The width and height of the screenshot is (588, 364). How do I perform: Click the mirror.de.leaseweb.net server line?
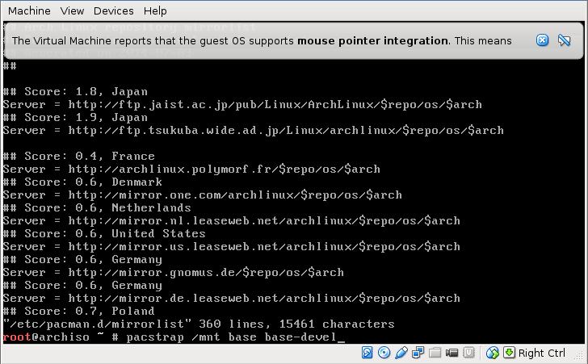click(x=232, y=299)
